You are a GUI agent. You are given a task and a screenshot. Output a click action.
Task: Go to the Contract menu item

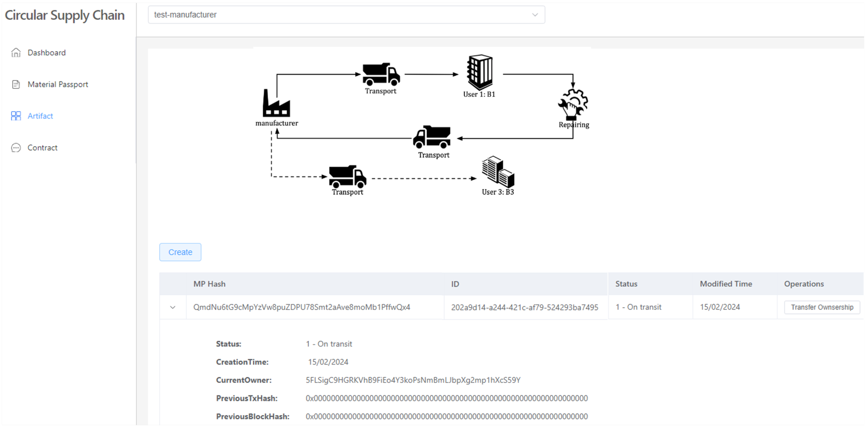tap(42, 148)
